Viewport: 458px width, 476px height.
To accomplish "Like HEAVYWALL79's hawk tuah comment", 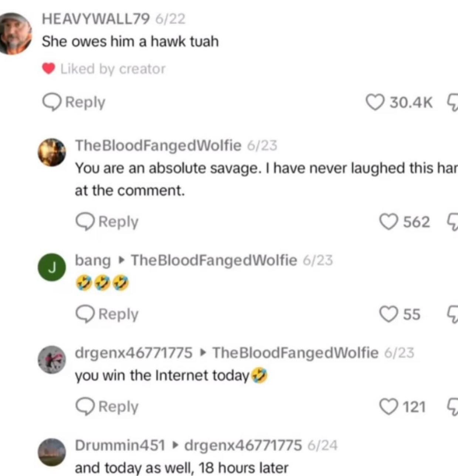I will (375, 102).
